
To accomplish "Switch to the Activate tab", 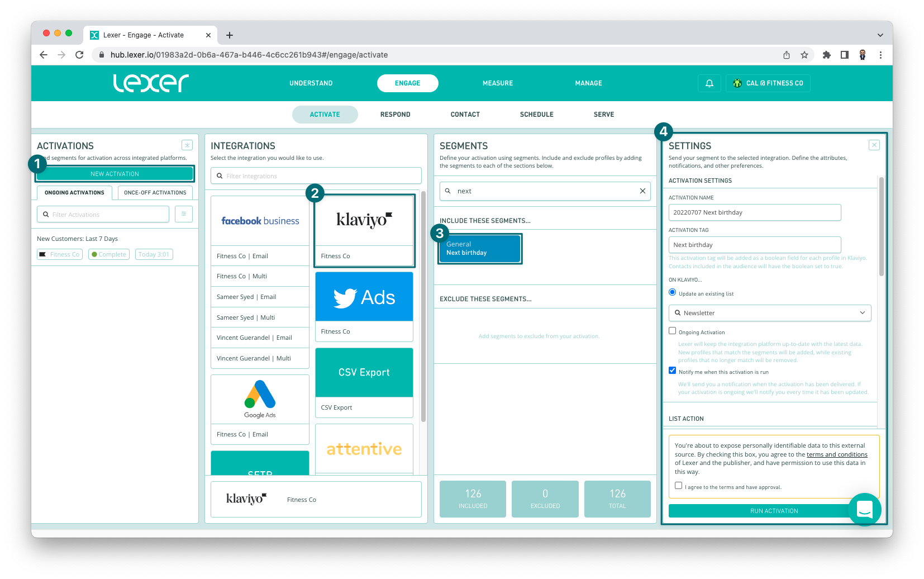I will pyautogui.click(x=325, y=115).
